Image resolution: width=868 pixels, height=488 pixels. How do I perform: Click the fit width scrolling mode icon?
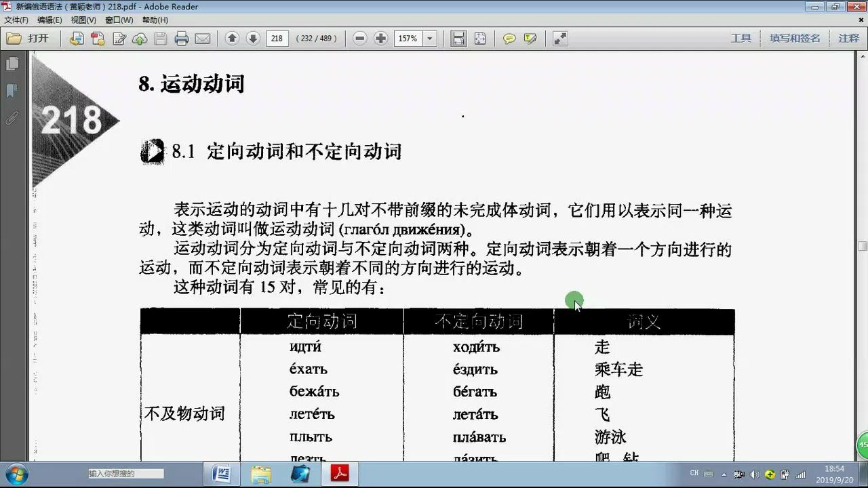point(459,39)
